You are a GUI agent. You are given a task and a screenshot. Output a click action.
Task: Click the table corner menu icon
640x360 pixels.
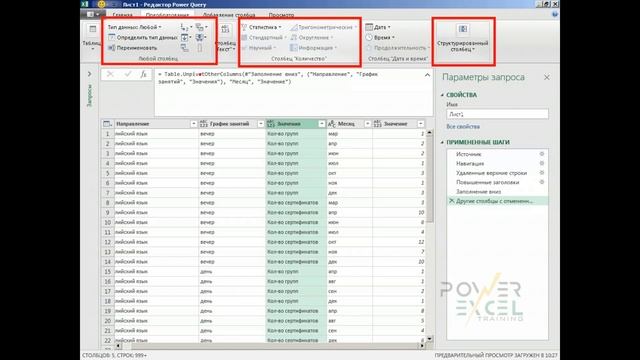107,124
